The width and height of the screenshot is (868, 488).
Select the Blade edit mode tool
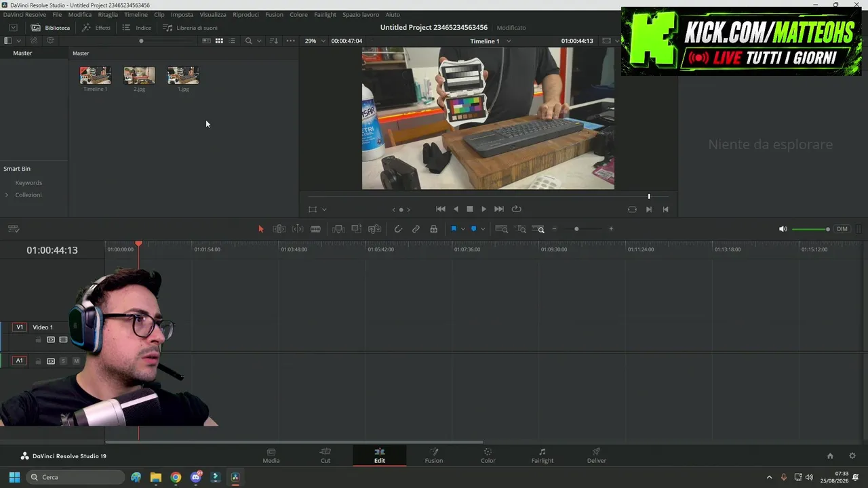[315, 229]
